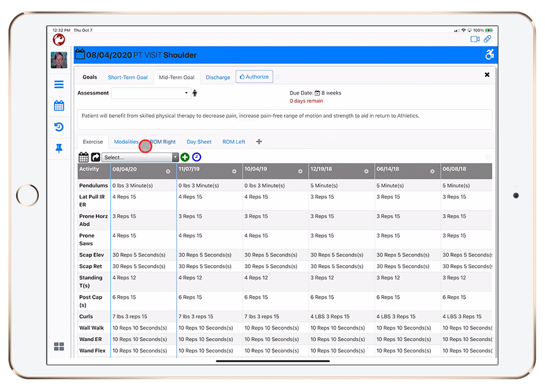
Task: Switch to the Goals tab
Action: (x=90, y=77)
